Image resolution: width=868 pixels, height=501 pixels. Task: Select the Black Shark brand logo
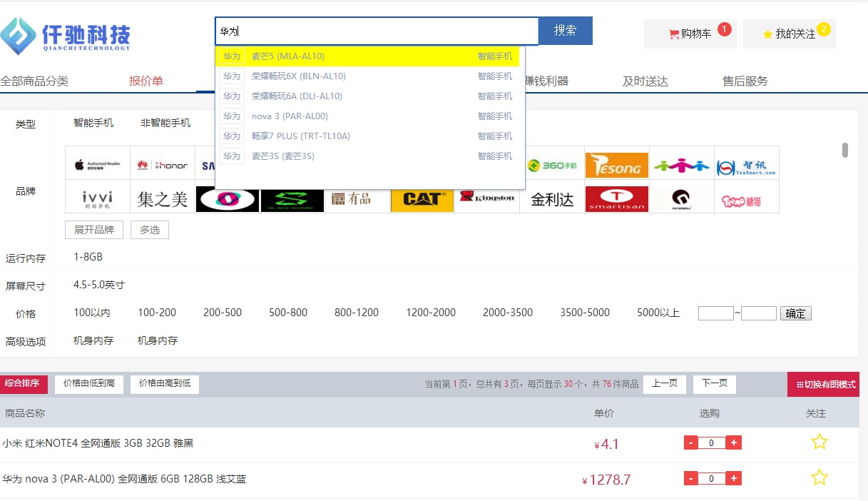point(292,200)
